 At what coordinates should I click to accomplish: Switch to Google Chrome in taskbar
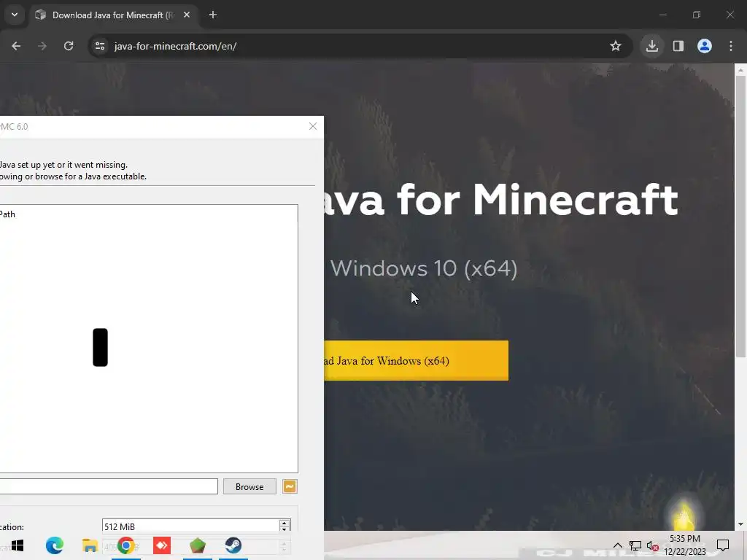(x=125, y=545)
